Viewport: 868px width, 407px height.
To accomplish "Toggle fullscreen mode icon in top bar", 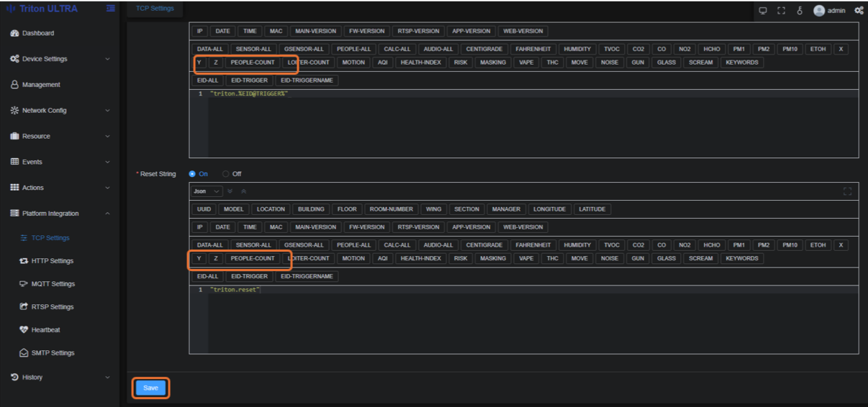I will tap(781, 11).
